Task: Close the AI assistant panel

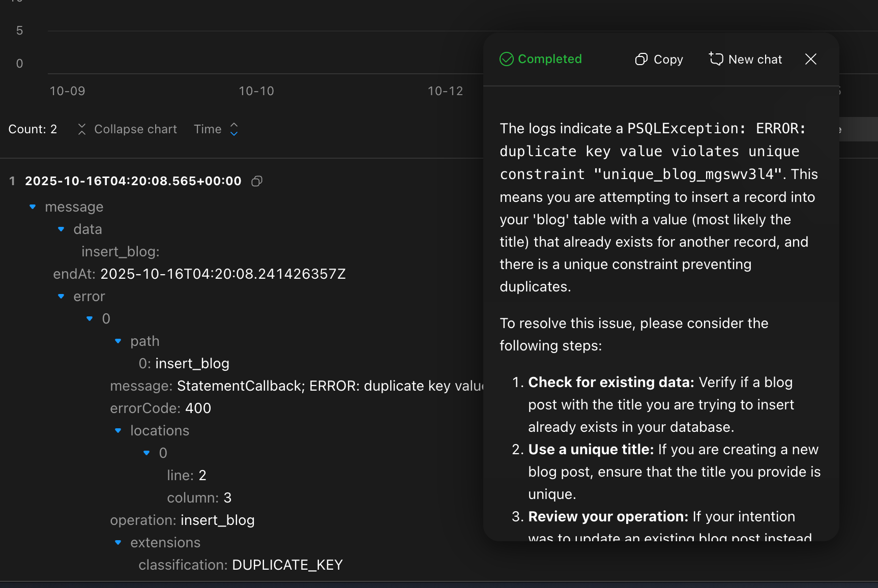Action: [811, 60]
